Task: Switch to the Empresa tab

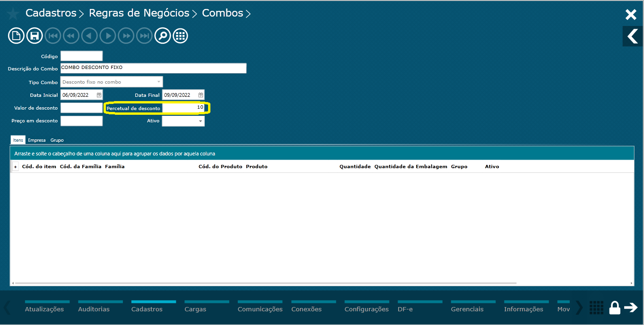Action: 37,140
